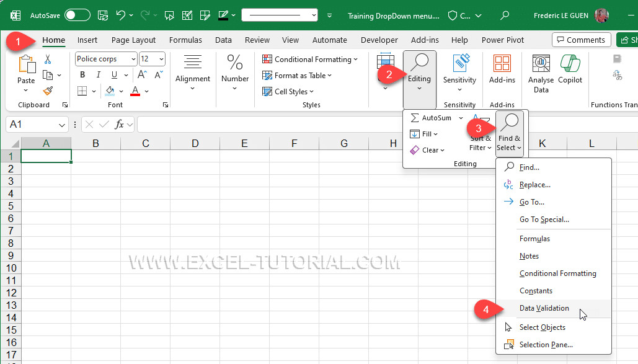638x364 pixels.
Task: Click the Save icon in title bar
Action: (x=103, y=16)
